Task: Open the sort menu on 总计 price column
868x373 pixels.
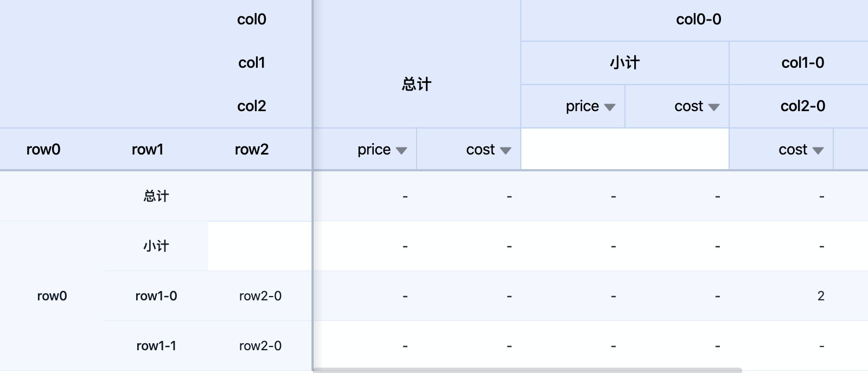Action: 401,150
